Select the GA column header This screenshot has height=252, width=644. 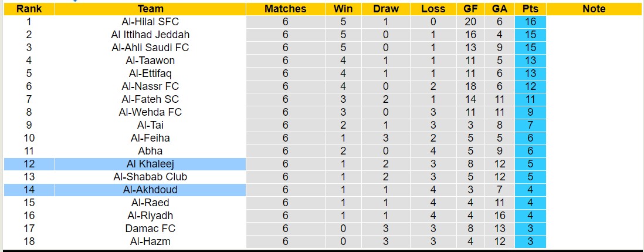point(500,9)
